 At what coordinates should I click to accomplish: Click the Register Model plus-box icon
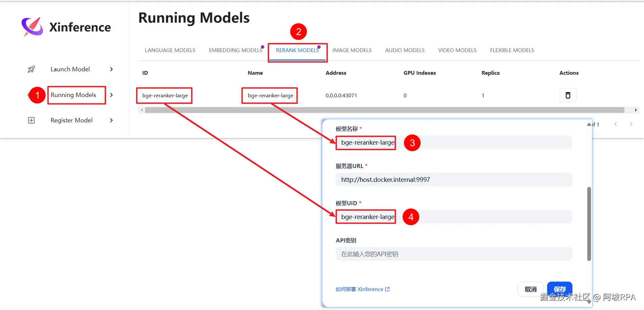click(31, 120)
